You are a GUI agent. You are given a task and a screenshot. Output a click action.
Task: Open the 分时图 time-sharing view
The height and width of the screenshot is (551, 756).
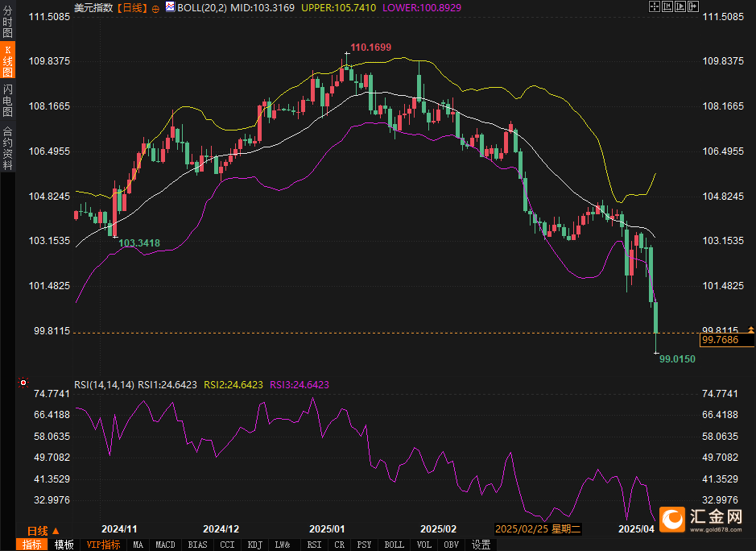7,21
